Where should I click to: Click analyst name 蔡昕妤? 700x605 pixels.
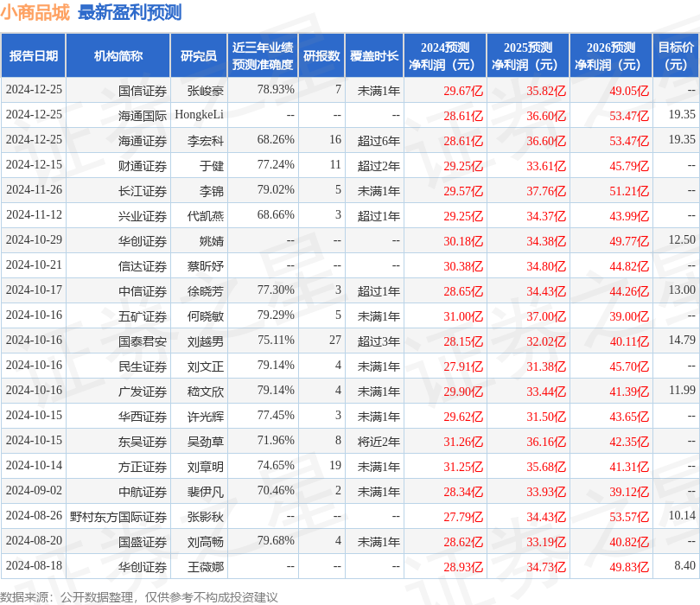pyautogui.click(x=206, y=266)
